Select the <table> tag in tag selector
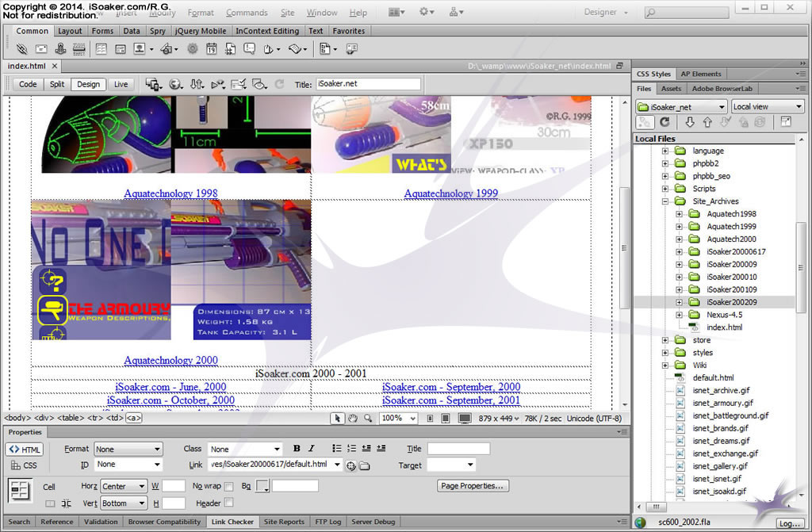812x532 pixels. 71,418
